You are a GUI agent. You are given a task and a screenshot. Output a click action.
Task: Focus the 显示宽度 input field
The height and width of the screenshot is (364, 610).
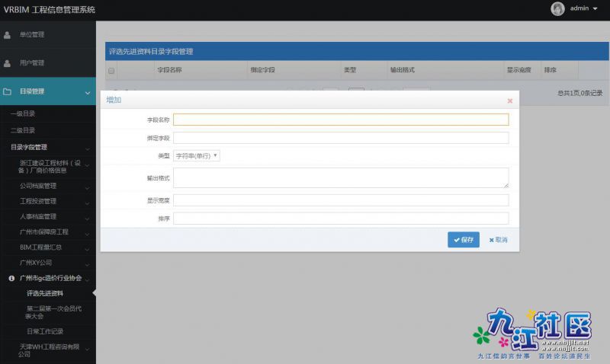pyautogui.click(x=341, y=200)
